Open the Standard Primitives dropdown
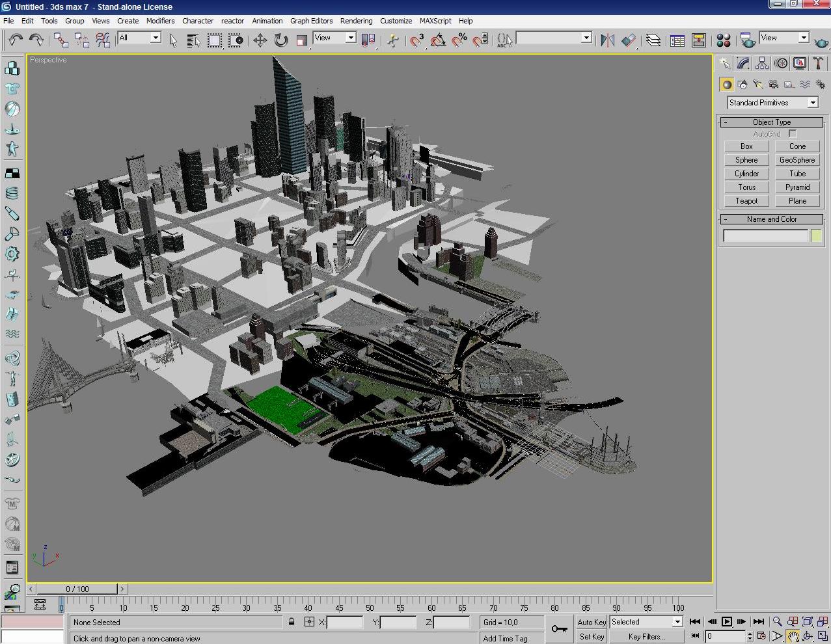 coord(812,103)
